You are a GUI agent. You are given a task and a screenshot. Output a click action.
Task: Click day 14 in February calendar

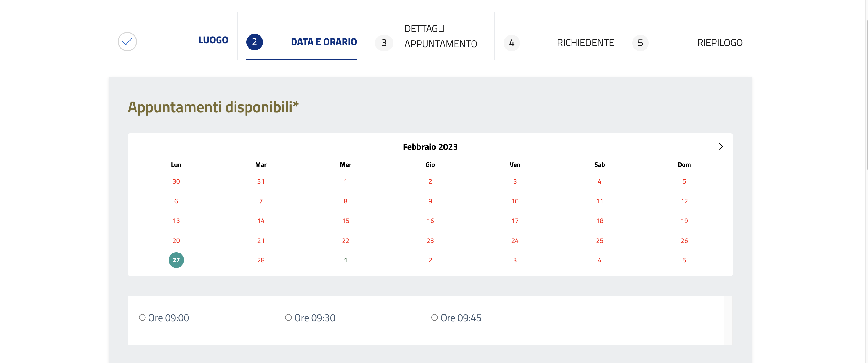(x=261, y=221)
